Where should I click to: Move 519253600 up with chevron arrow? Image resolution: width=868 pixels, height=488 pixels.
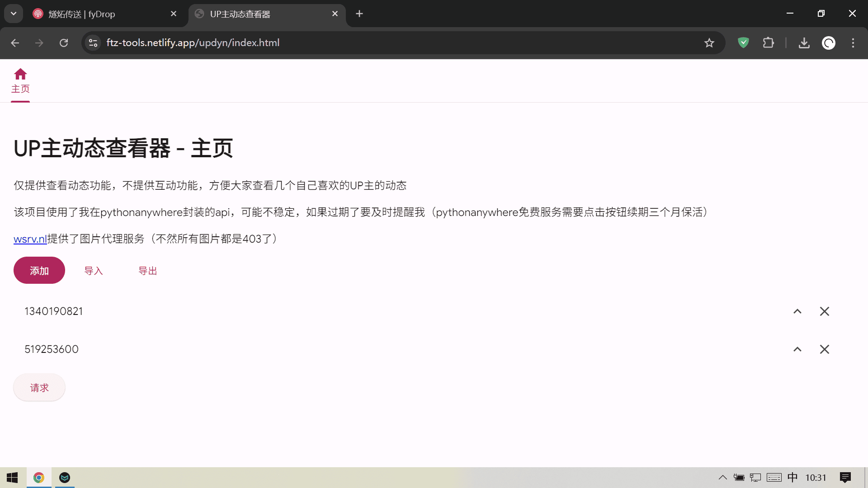797,349
